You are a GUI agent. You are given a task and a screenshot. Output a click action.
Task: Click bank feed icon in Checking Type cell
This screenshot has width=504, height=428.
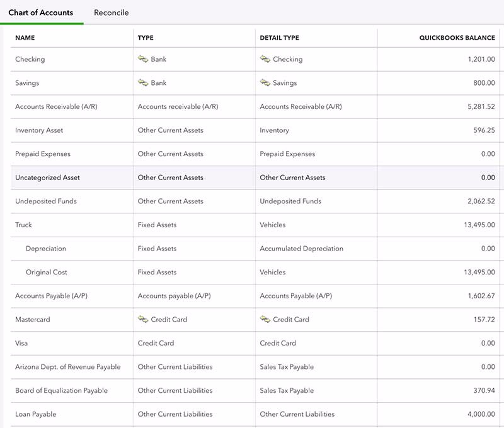click(143, 59)
